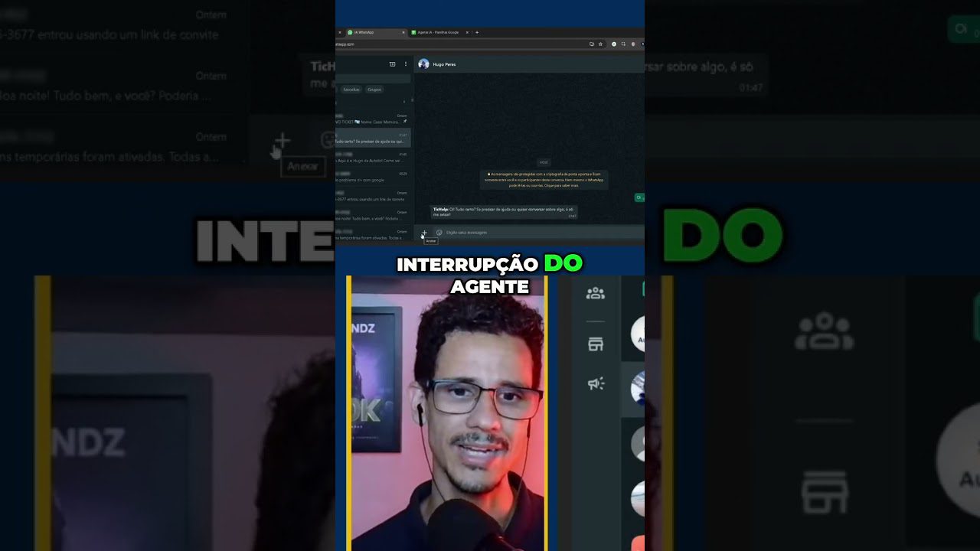Viewport: 980px width, 551px height.
Task: Select the Grupos chat filter
Action: point(374,90)
